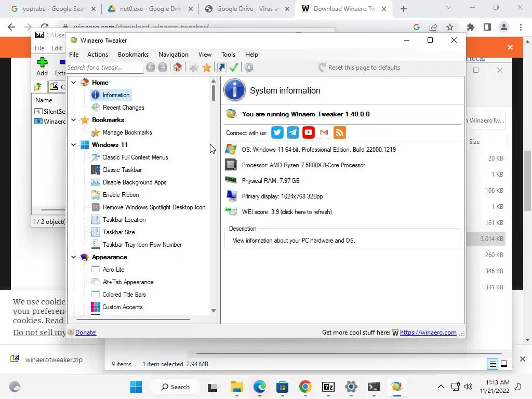Click the green checkmark toolbar icon
This screenshot has width=532, height=399.
coord(234,67)
